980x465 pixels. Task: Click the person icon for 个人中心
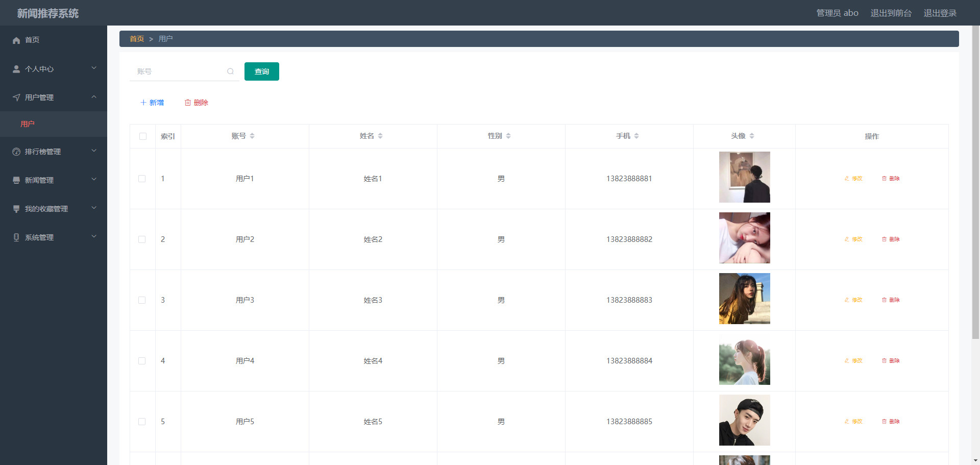pos(16,69)
